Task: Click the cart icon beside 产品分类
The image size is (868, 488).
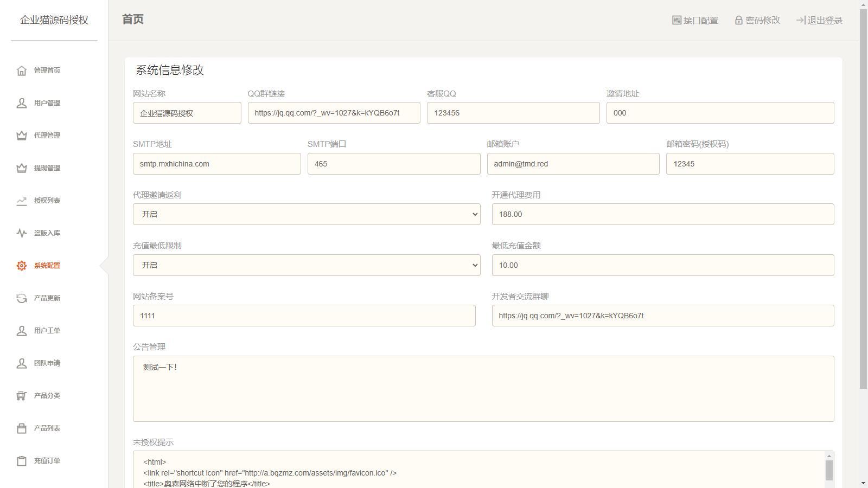Action: click(x=22, y=396)
